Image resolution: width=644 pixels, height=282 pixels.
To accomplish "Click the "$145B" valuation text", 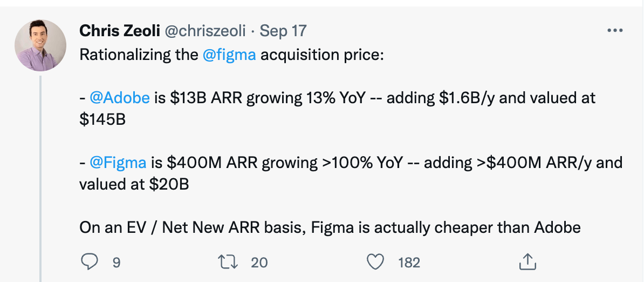I will pyautogui.click(x=102, y=119).
